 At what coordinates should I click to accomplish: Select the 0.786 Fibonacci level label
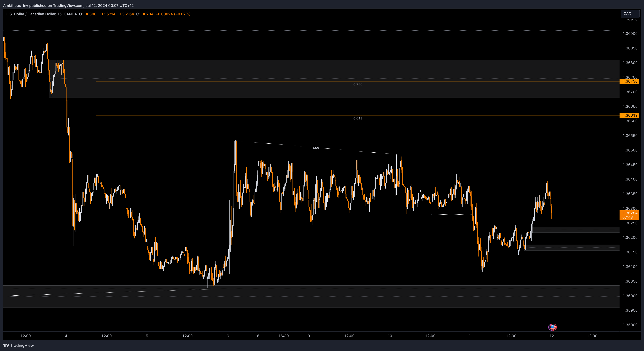[358, 84]
